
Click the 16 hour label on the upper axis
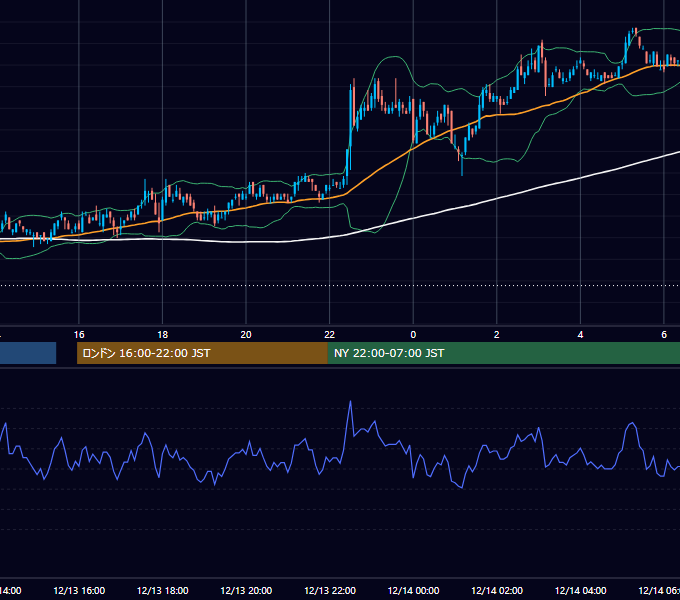click(79, 335)
